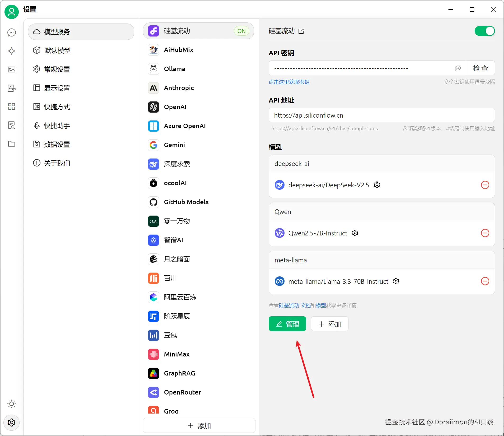The image size is (504, 436).
Task: Select the 智谱AI provider
Action: coord(198,240)
